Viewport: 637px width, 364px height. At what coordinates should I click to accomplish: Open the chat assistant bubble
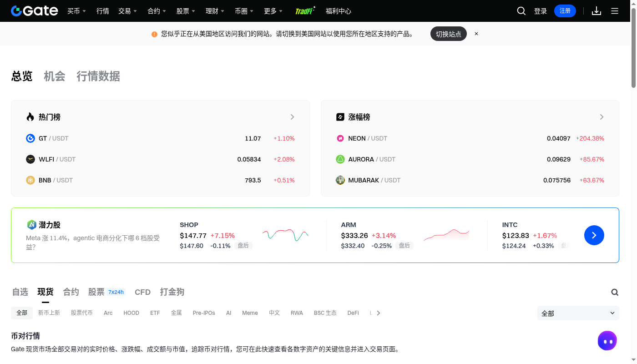607,341
